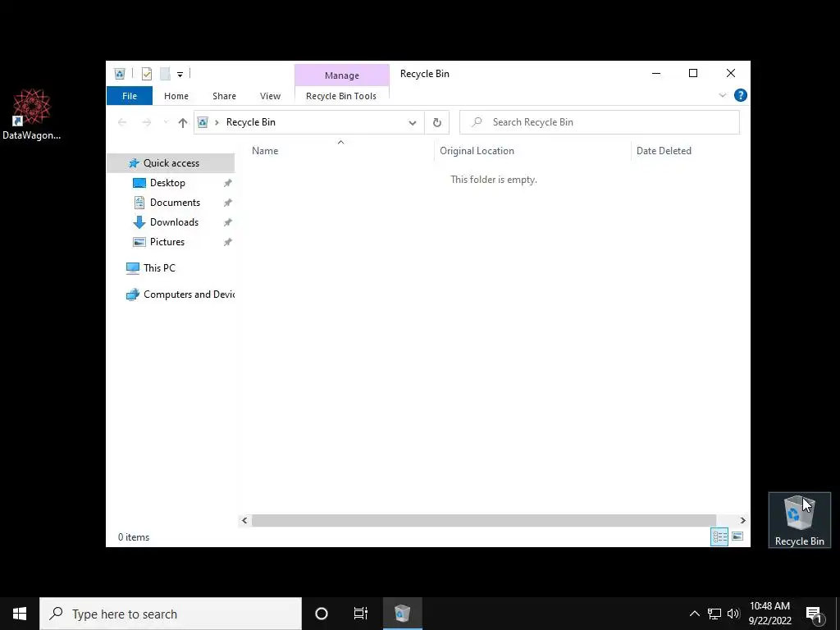Click the volume speaker tray icon

click(733, 614)
